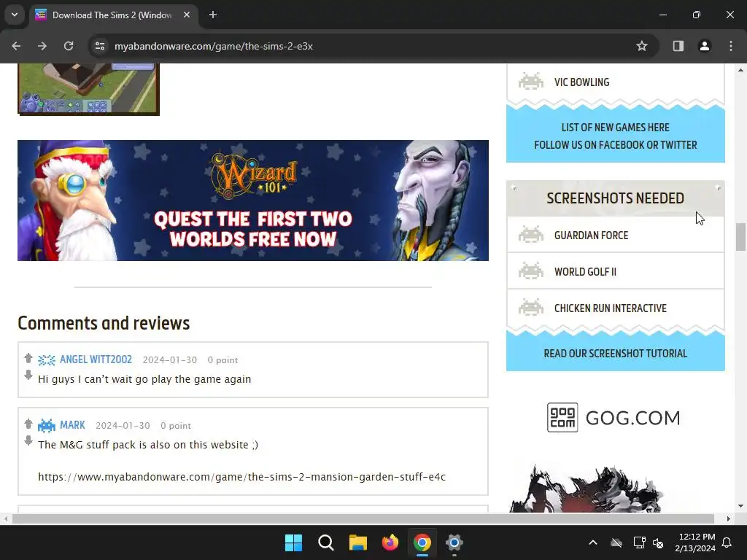
Task: Upvote Angel Witt2002's comment
Action: point(28,357)
